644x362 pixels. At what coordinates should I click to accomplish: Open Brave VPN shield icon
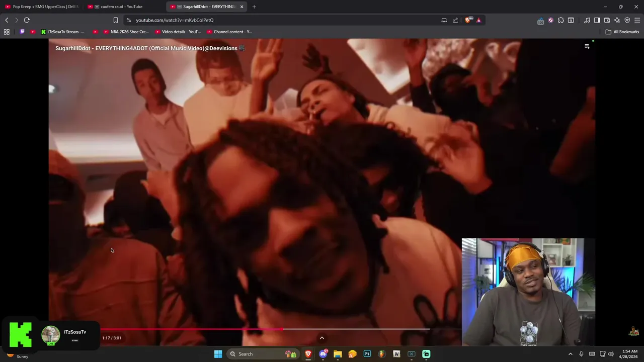pos(627,20)
